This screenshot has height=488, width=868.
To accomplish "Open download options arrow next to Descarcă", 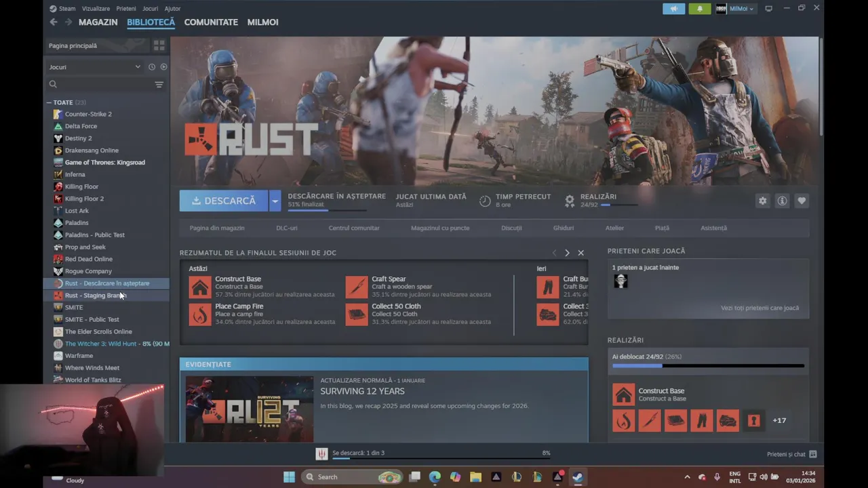I will [275, 201].
